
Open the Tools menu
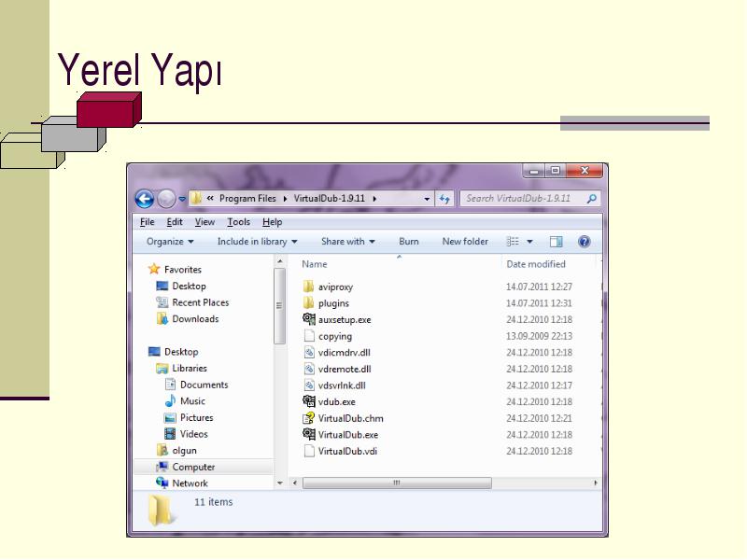239,222
